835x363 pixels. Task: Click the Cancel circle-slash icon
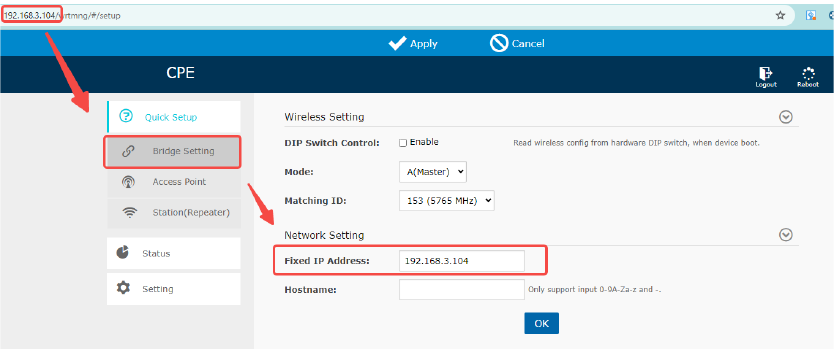(x=499, y=43)
